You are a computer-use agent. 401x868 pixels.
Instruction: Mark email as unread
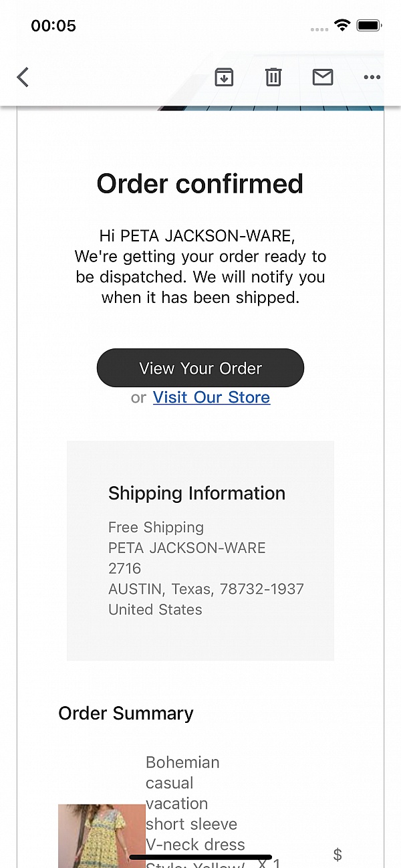[323, 78]
